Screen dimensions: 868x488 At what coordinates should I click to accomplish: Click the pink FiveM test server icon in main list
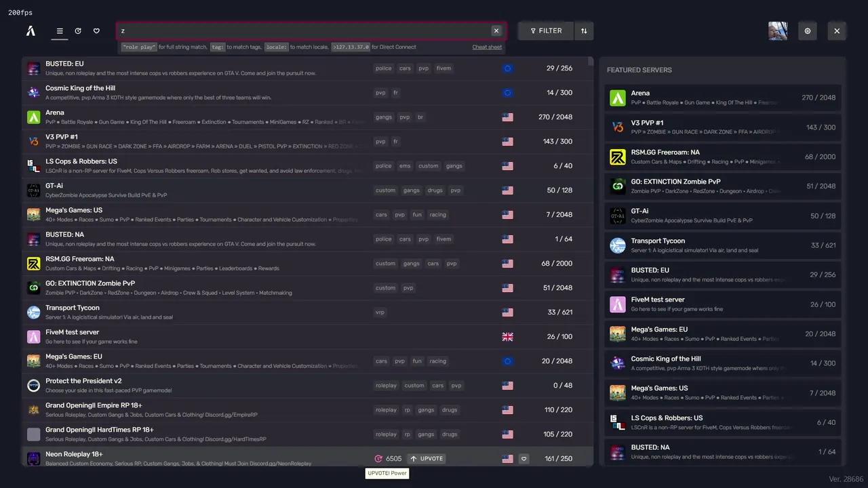tap(33, 336)
